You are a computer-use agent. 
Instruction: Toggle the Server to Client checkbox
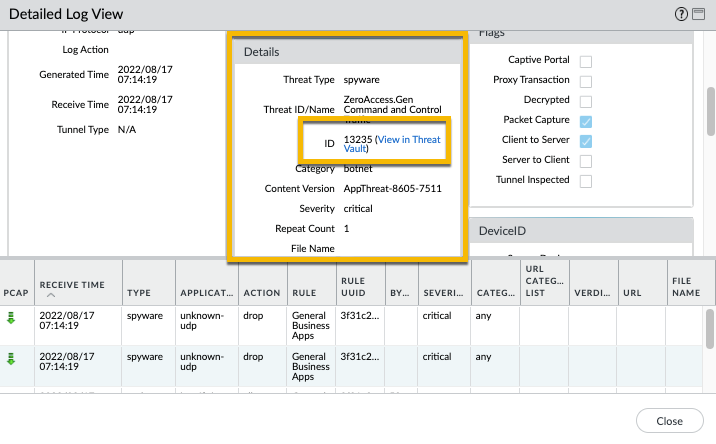586,161
